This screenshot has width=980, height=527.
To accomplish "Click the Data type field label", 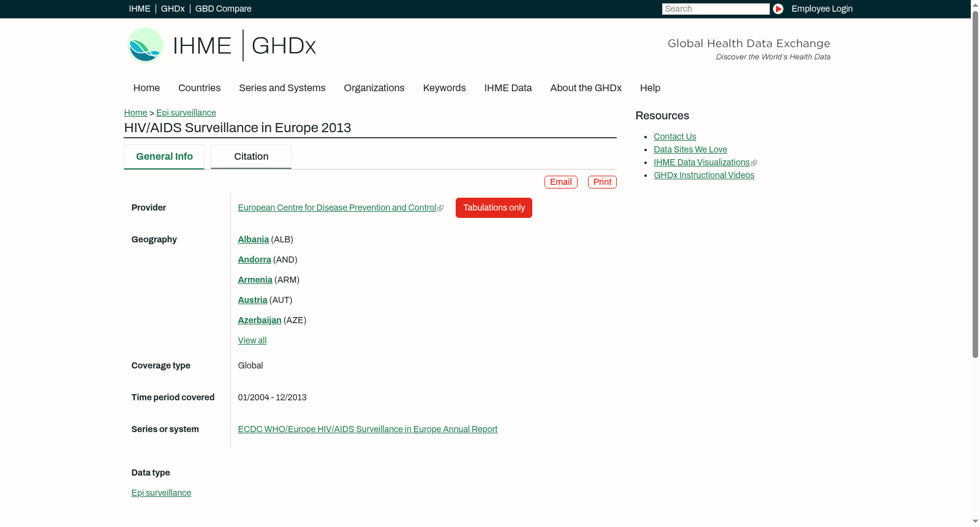I will coord(151,473).
